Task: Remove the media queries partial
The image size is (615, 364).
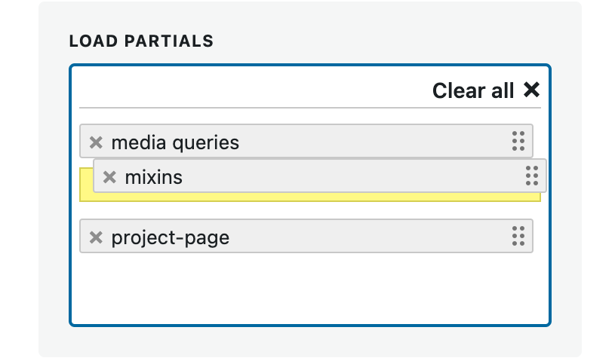Action: 96,142
